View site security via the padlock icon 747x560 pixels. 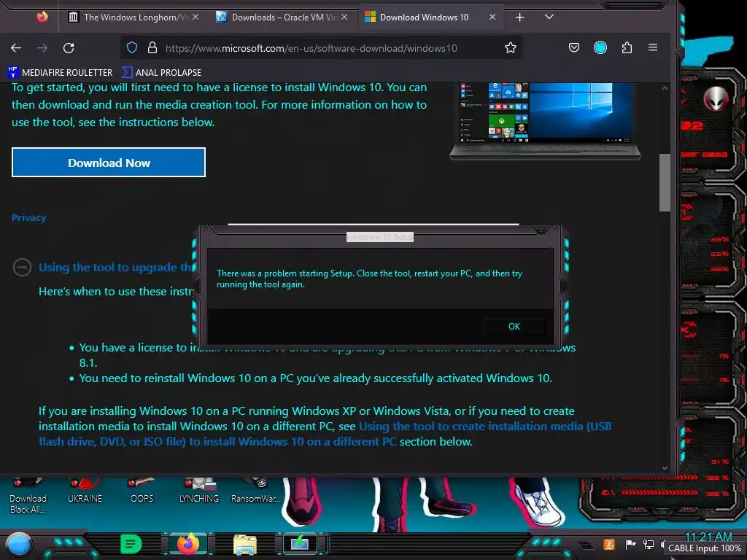[x=152, y=47]
